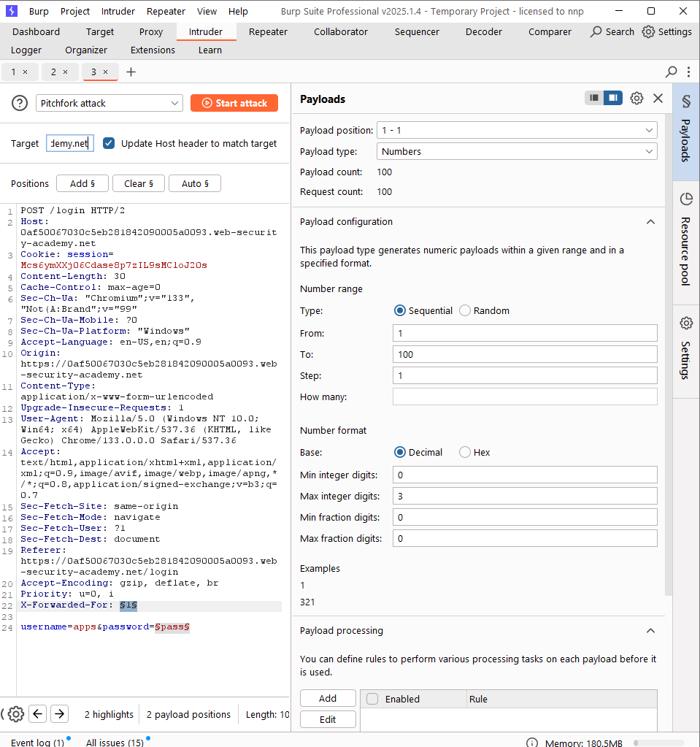Click the To number field
The image size is (700, 747).
[525, 354]
